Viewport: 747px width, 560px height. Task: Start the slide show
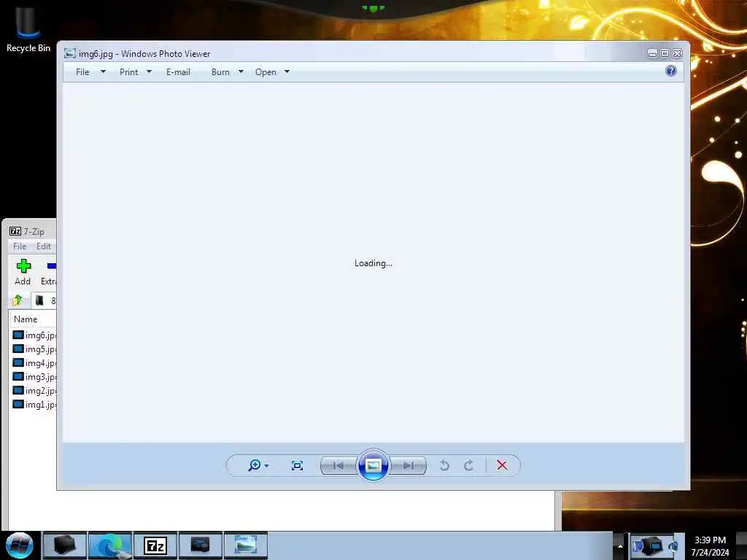pos(373,465)
